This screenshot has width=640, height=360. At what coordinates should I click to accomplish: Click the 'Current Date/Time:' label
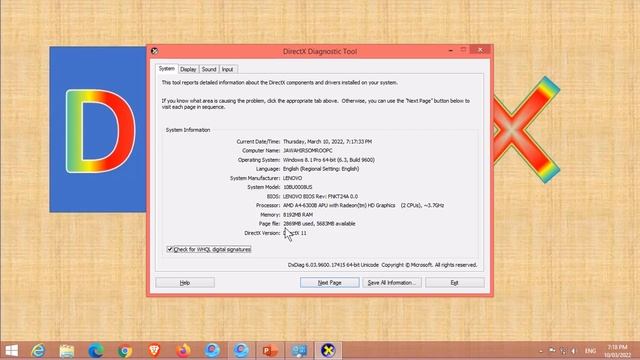pyautogui.click(x=258, y=142)
